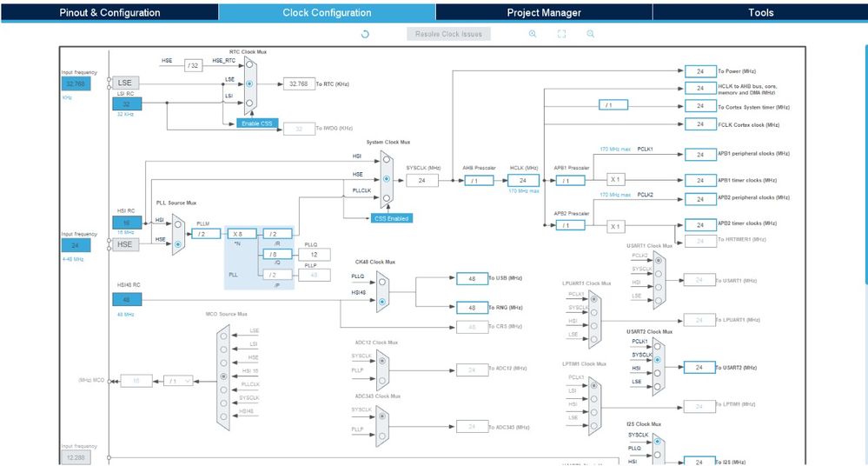
Task: Select SYSCLK in I2S Clock Mux
Action: pyautogui.click(x=658, y=442)
